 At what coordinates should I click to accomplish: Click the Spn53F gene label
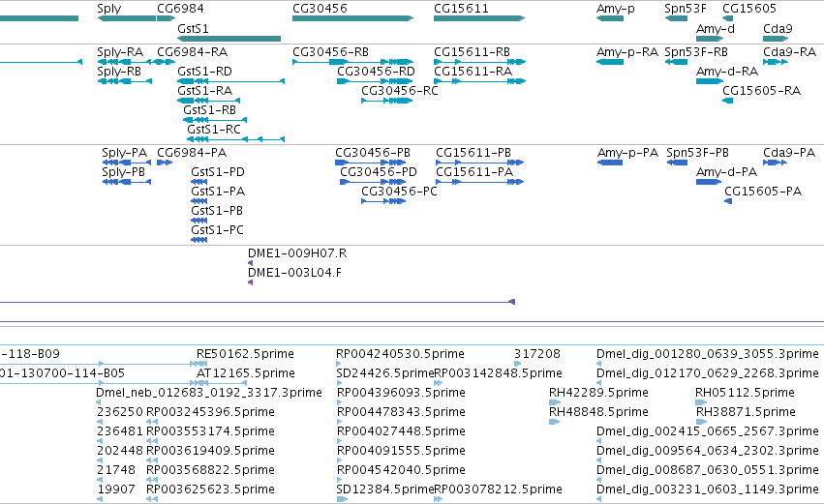point(686,9)
